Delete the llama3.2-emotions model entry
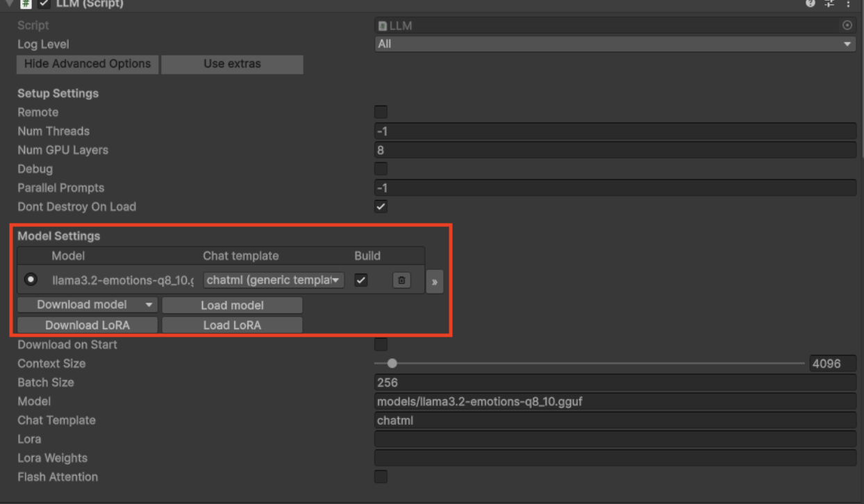Image resolution: width=864 pixels, height=504 pixels. coord(401,280)
